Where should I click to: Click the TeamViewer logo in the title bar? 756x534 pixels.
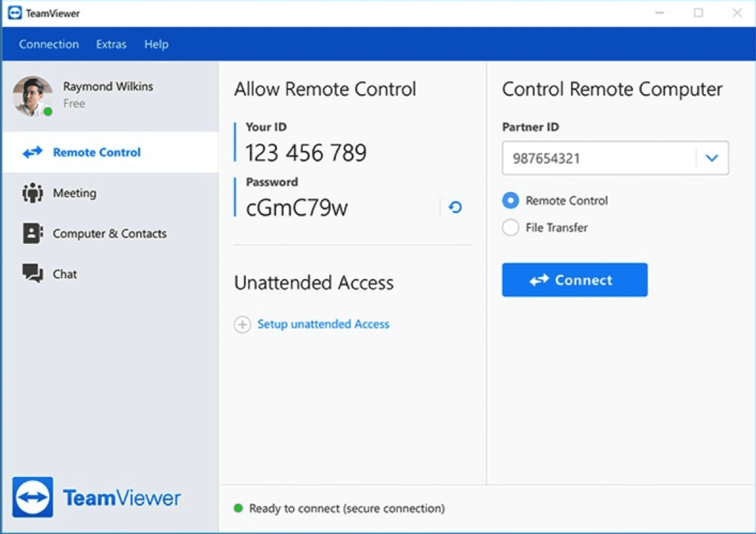(15, 13)
